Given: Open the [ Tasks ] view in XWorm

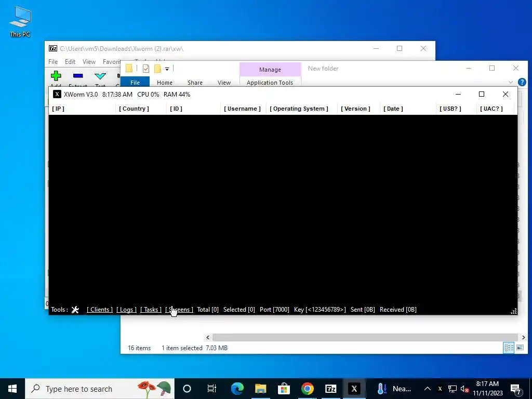Looking at the screenshot, I should 151,310.
